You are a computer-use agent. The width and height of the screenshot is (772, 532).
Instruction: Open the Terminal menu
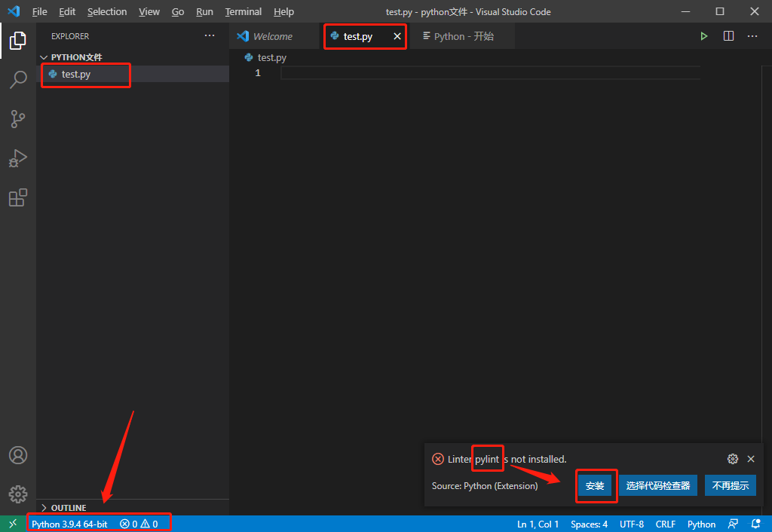243,11
